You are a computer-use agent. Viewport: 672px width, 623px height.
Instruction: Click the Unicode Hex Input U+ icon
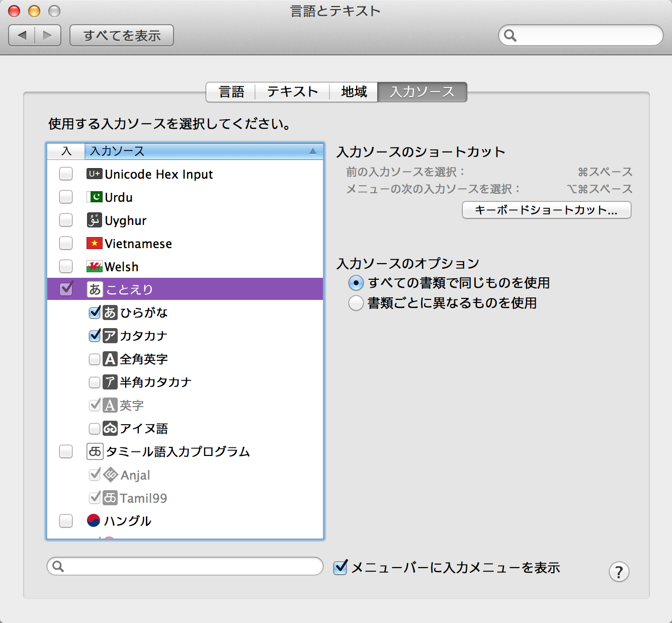click(x=94, y=174)
